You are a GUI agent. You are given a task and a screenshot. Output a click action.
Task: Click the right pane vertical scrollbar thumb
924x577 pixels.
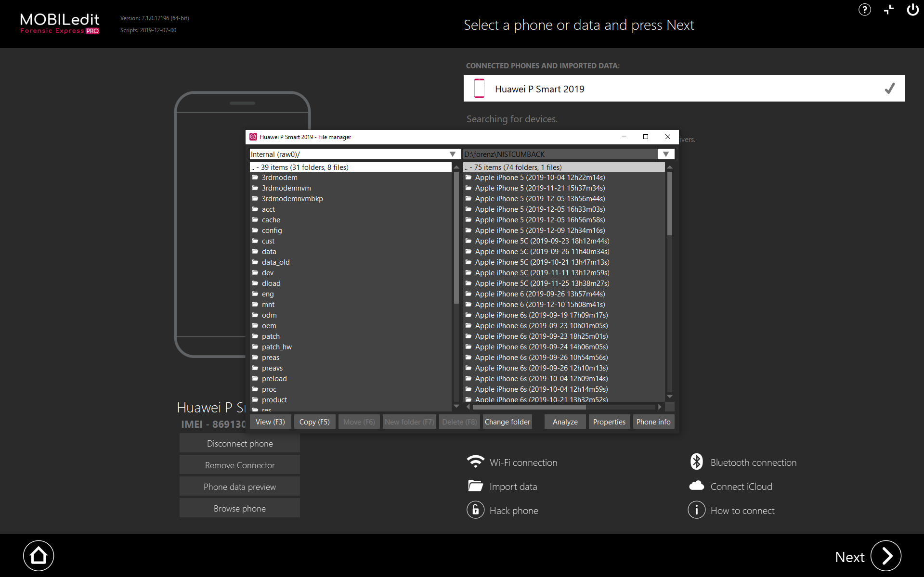point(669,203)
